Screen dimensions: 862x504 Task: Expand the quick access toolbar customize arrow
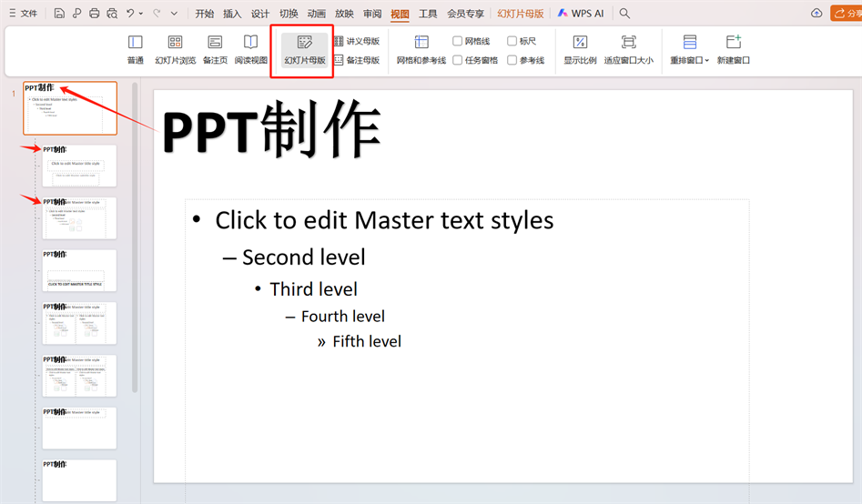coord(174,14)
